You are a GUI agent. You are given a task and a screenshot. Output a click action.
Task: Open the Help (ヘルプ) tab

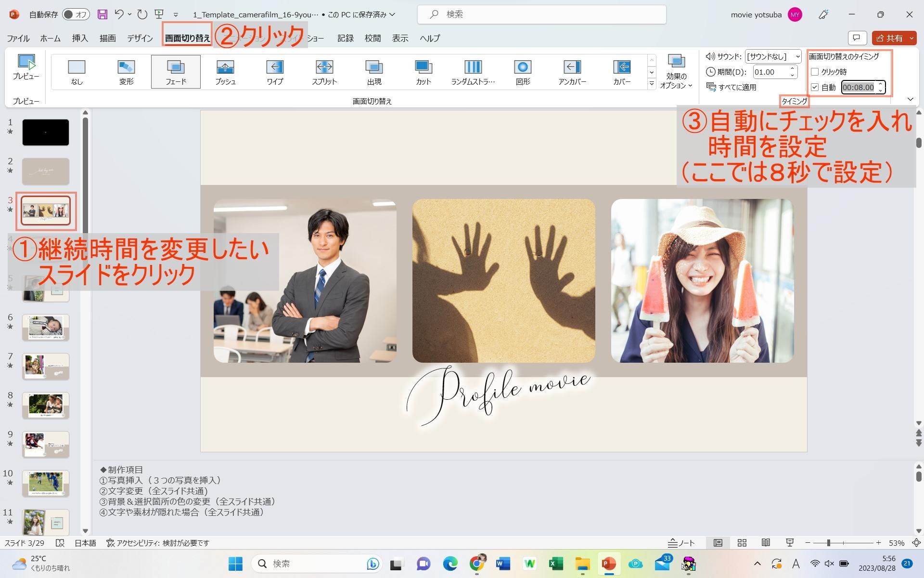click(429, 38)
